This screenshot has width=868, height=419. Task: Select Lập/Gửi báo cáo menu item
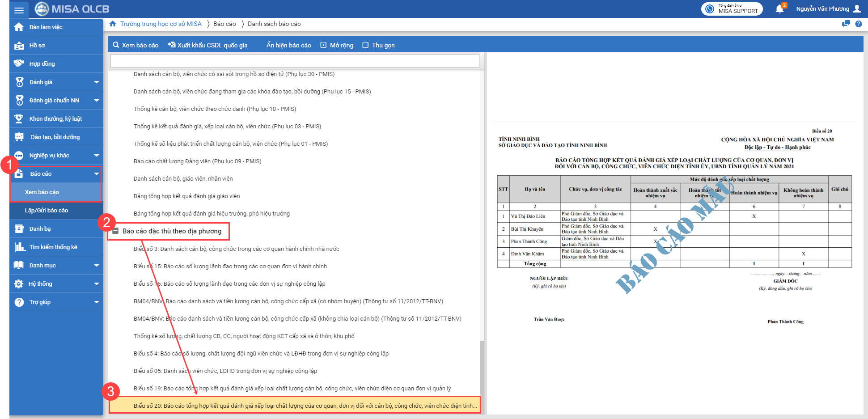[47, 211]
